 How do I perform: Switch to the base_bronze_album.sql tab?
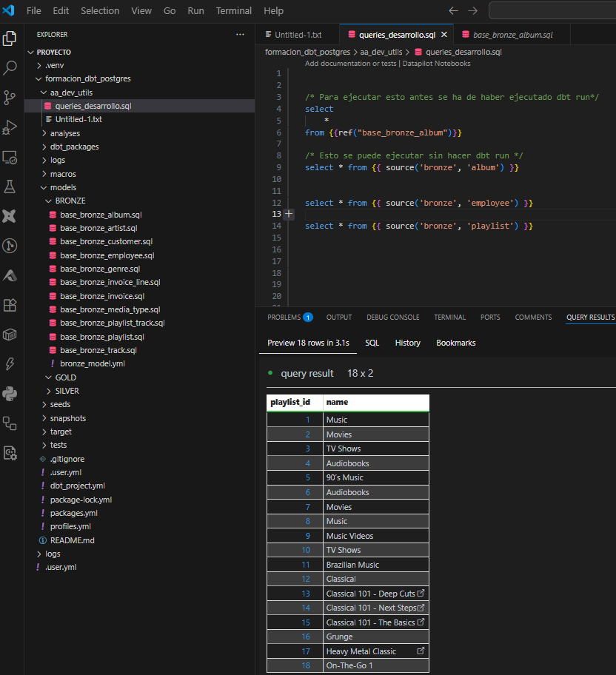pyautogui.click(x=512, y=35)
